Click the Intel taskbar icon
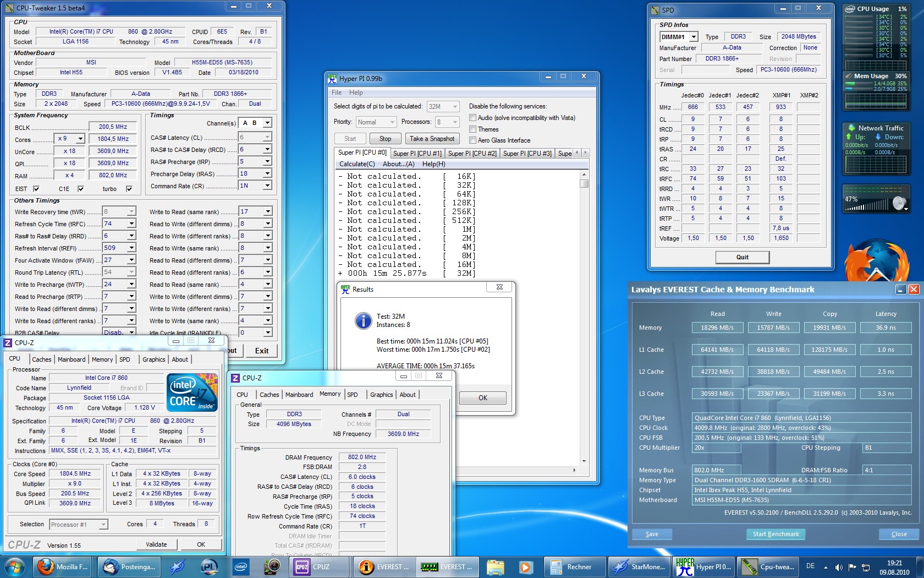The height and width of the screenshot is (578, 924). (x=240, y=566)
